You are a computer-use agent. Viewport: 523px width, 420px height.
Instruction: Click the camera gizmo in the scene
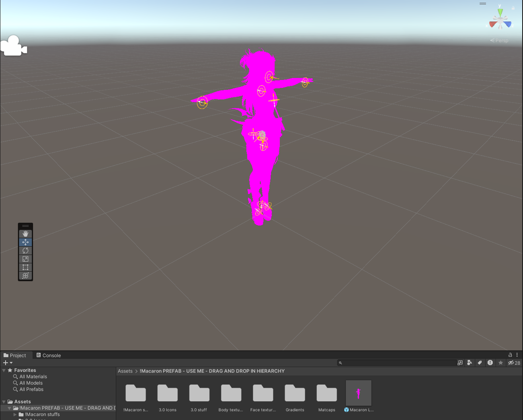[14, 46]
